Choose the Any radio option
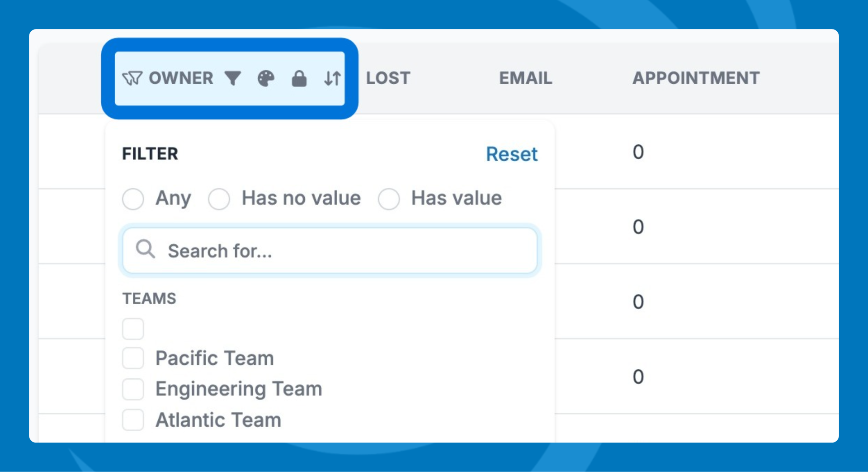868x472 pixels. (x=133, y=199)
